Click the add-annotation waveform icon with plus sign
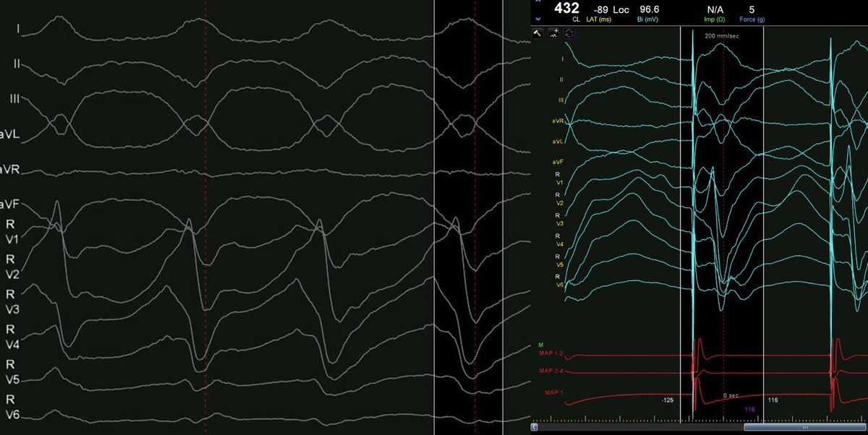Viewport: 868px width, 435px height. (x=553, y=33)
